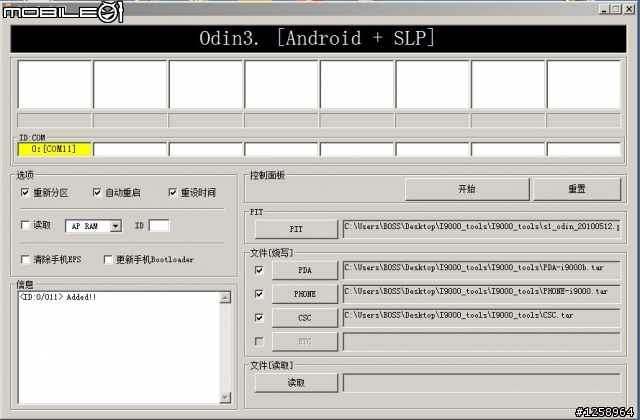The height and width of the screenshot is (420, 640).
Task: Click the PDA file browse button
Action: pyautogui.click(x=305, y=270)
